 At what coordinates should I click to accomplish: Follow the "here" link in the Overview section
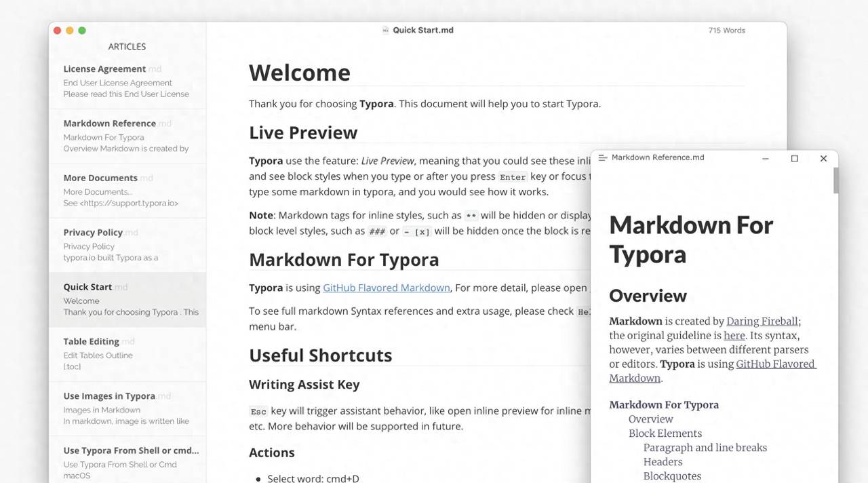[734, 335]
